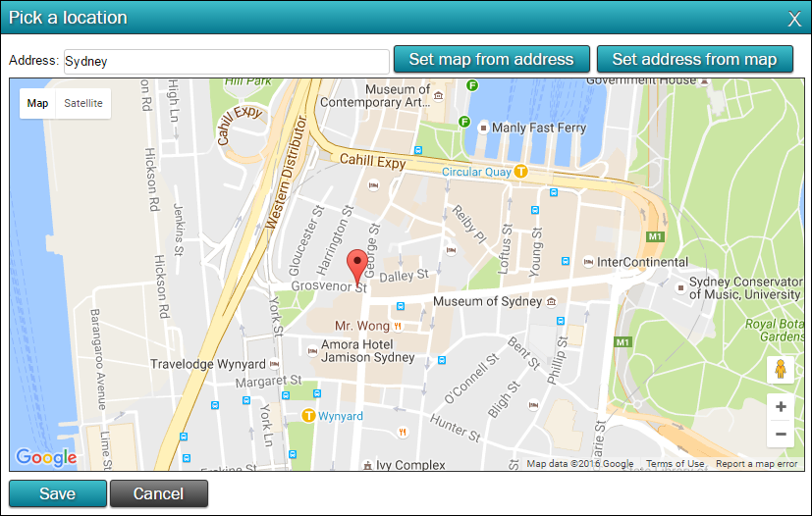Viewport: 812px width, 516px height.
Task: Click the Margaret St label
Action: point(268,381)
